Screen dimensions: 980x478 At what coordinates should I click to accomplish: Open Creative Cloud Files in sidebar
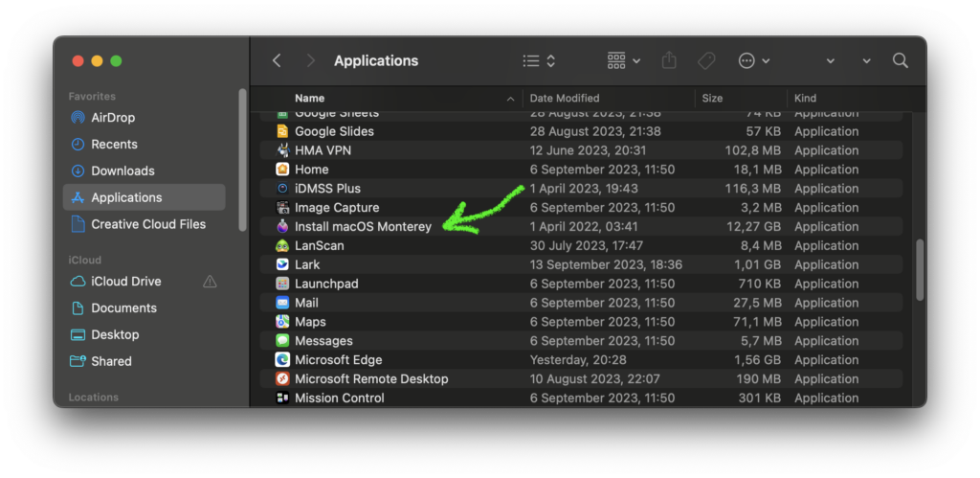(x=144, y=224)
